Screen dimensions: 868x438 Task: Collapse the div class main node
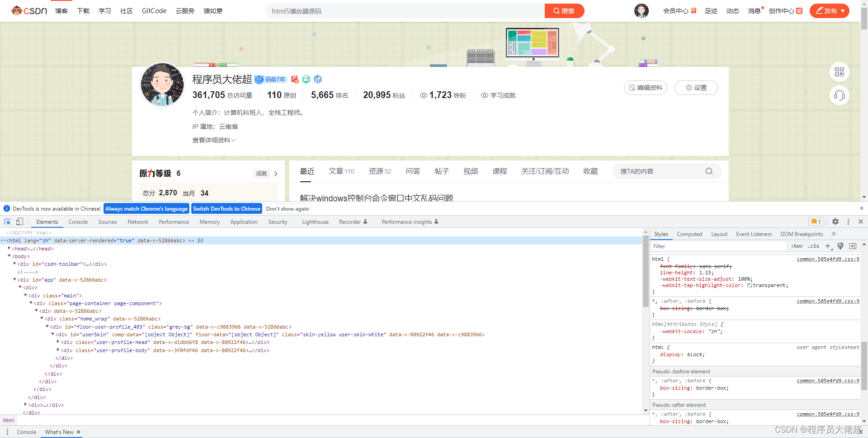click(x=25, y=295)
